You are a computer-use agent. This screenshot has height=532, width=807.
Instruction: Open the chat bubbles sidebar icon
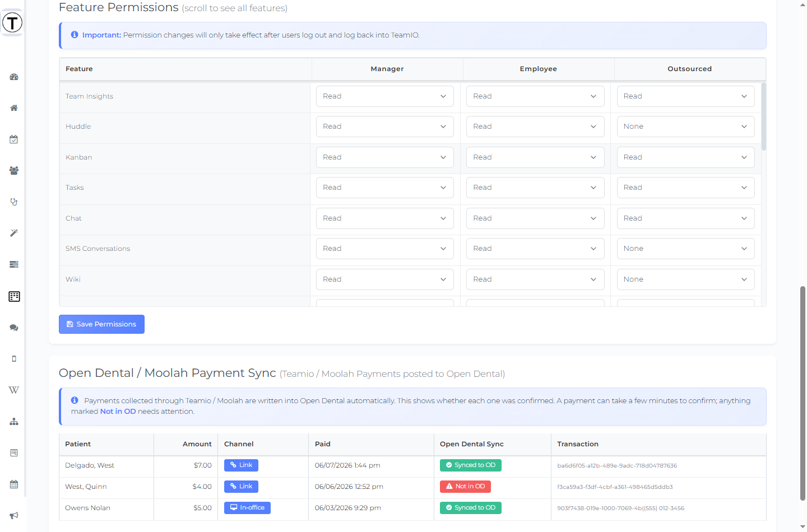pos(14,328)
